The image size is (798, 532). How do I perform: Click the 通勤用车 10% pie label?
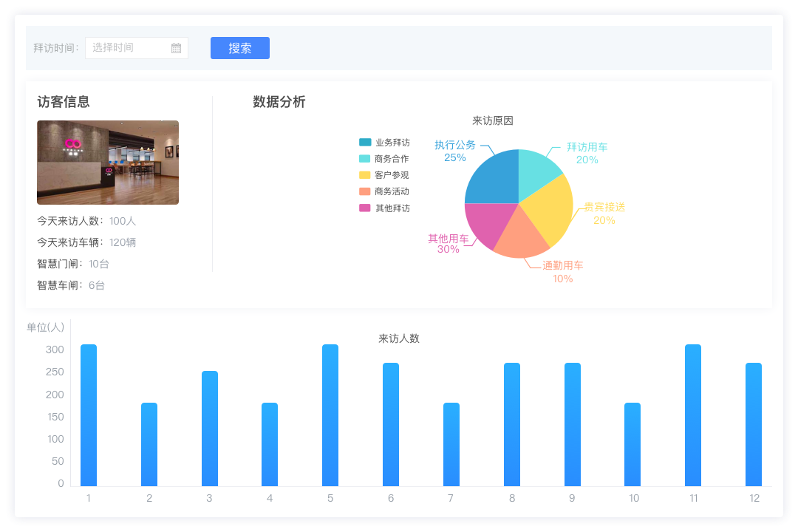tap(562, 272)
